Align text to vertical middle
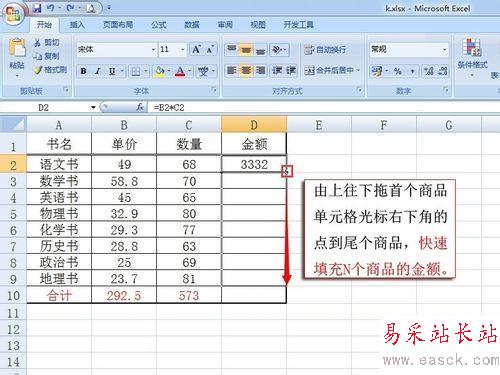 click(246, 50)
